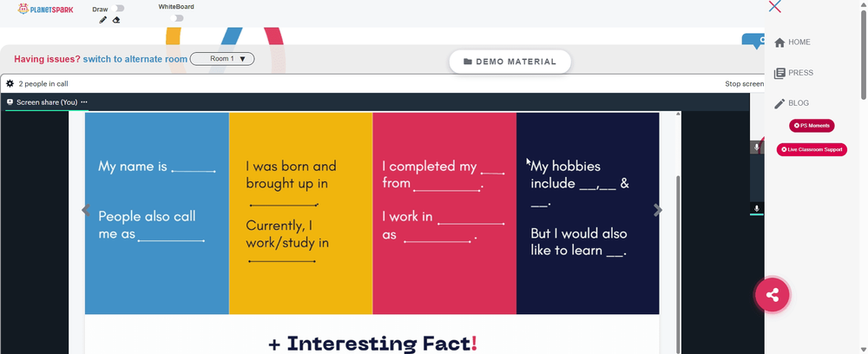Screen dimensions: 868x354
Task: Toggle the lower microphone icon
Action: tap(757, 208)
